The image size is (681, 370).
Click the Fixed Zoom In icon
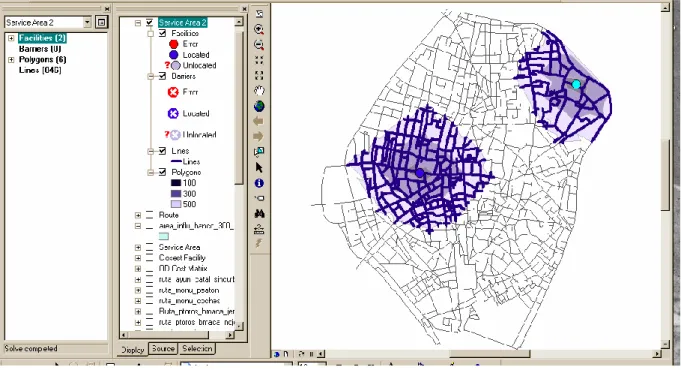pos(259,60)
